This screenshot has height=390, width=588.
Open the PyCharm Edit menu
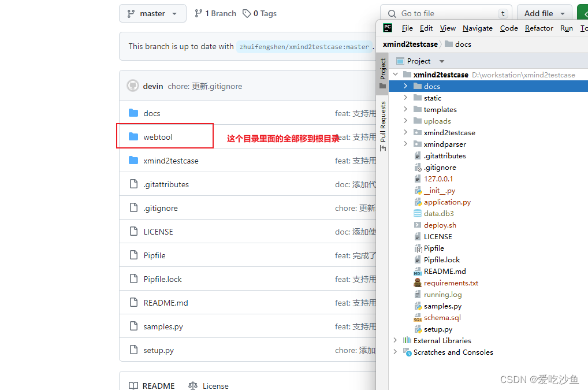pyautogui.click(x=426, y=28)
